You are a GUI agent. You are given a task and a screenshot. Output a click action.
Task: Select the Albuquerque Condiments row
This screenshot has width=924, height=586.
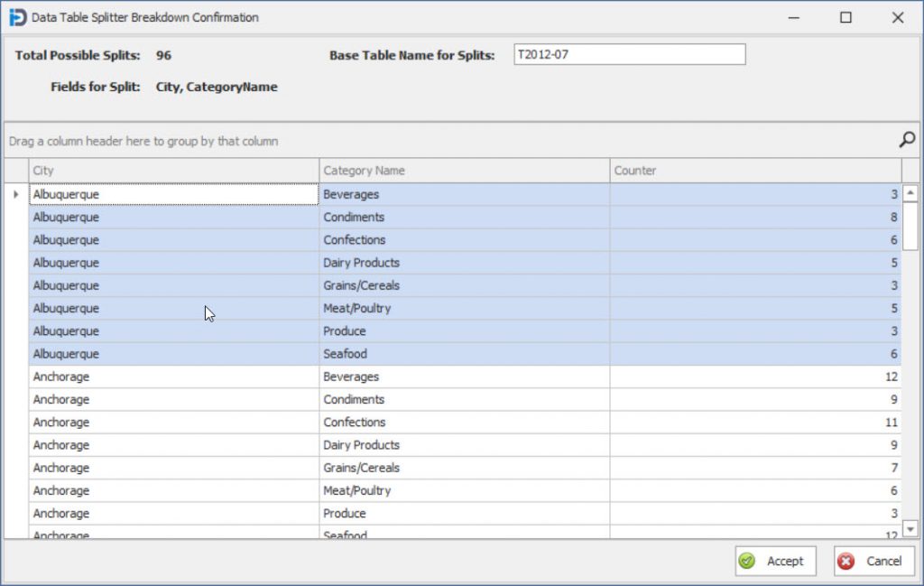pyautogui.click(x=173, y=218)
